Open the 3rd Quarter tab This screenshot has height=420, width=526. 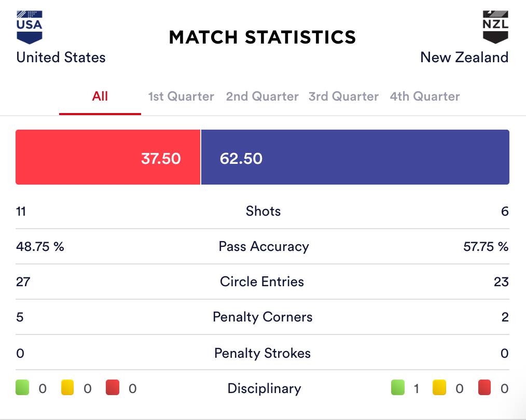343,97
